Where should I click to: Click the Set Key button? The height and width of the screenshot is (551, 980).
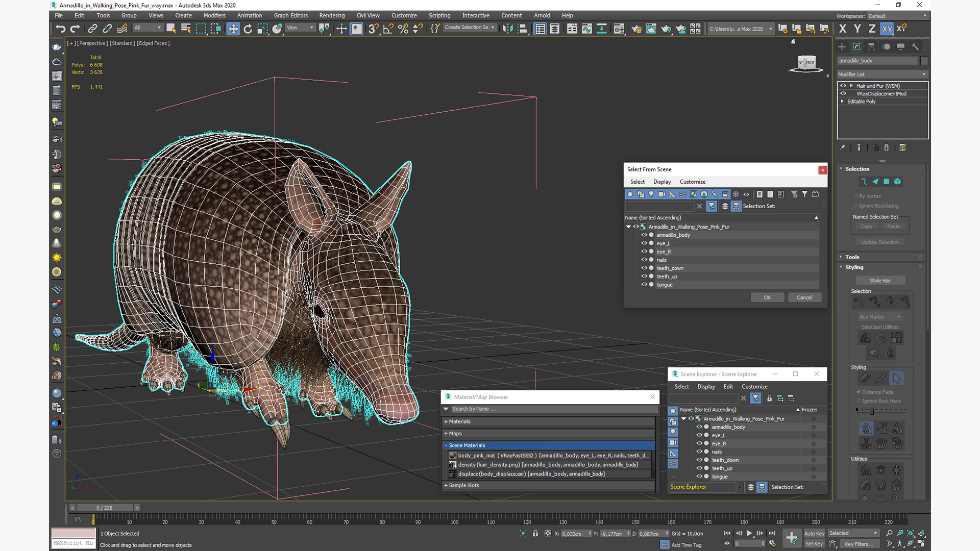click(814, 544)
